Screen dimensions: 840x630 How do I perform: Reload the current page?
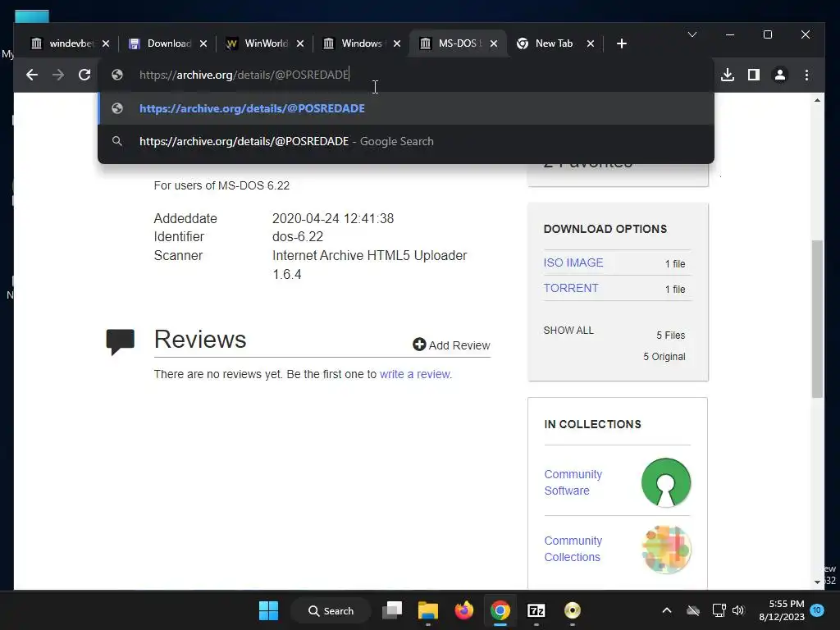point(84,75)
